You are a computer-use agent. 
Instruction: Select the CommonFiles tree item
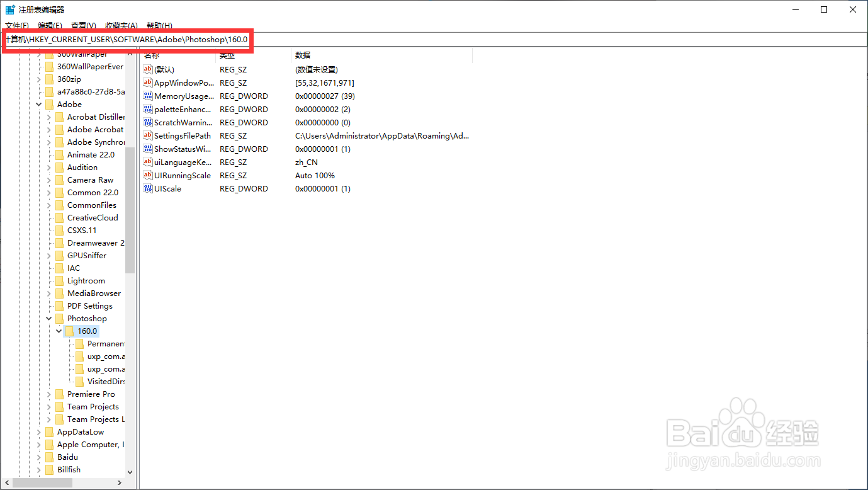[x=92, y=205]
